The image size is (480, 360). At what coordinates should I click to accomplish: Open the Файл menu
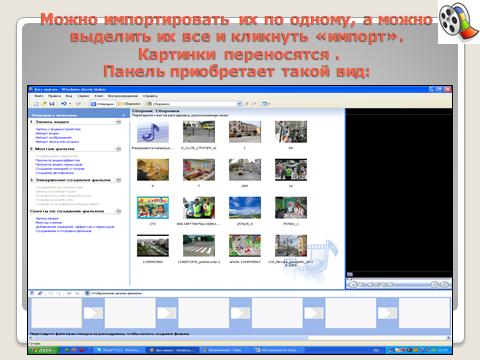(x=39, y=96)
